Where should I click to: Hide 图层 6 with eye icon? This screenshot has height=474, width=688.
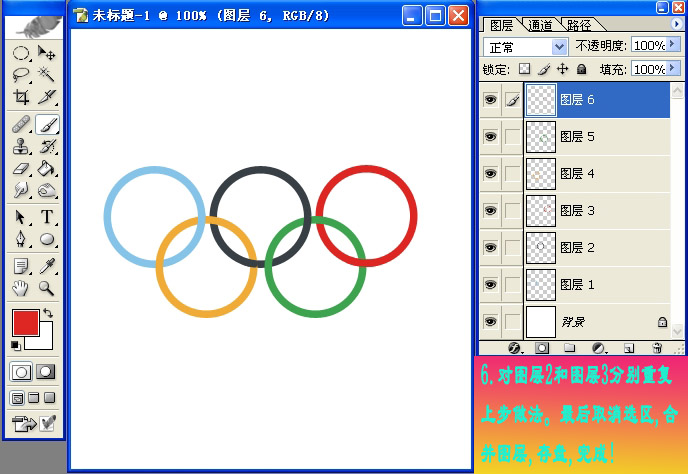(491, 100)
